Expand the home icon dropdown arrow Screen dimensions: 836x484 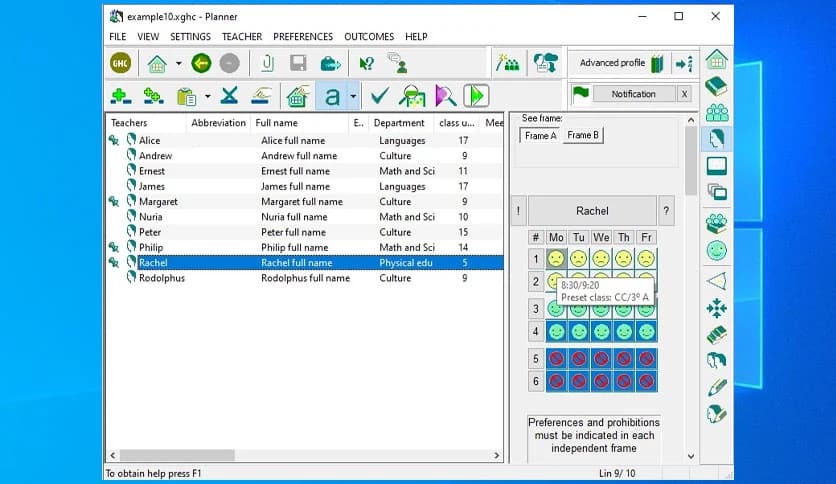(179, 63)
